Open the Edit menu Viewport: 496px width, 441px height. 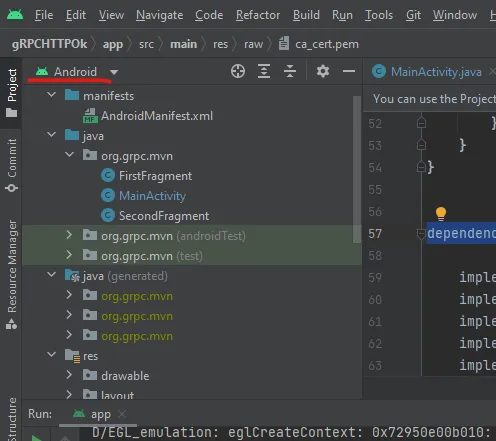point(76,15)
